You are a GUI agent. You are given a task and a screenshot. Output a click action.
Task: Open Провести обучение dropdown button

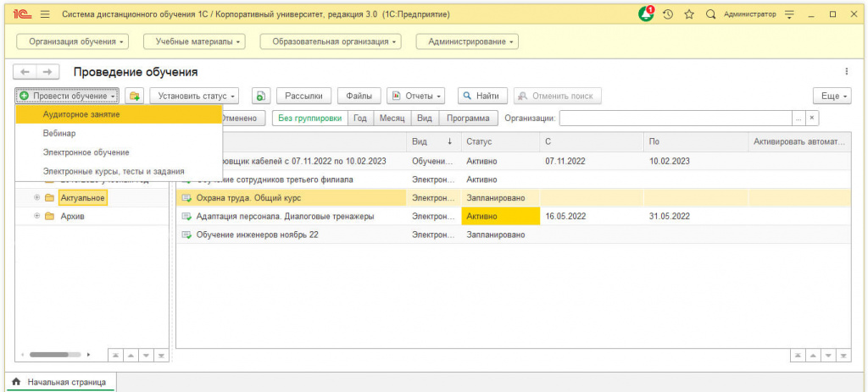(67, 97)
